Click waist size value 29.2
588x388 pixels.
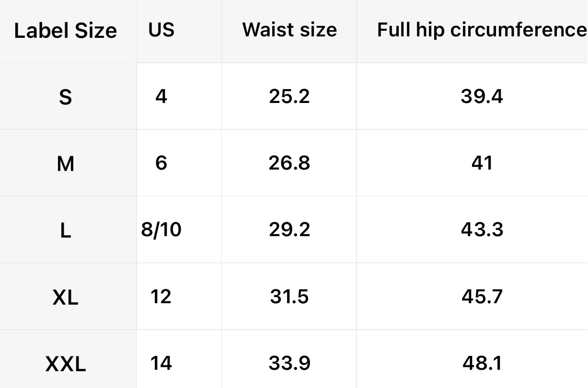289,229
